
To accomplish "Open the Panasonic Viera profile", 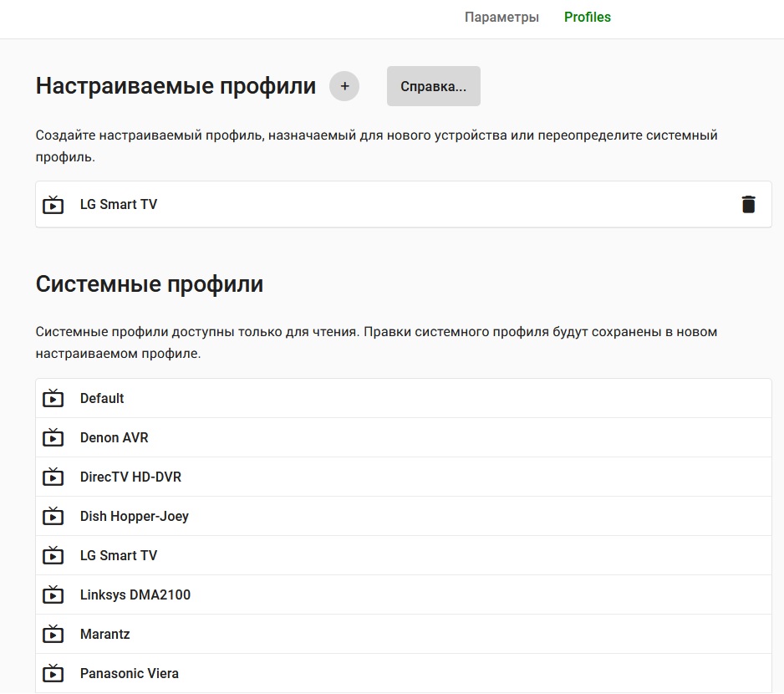I will [x=130, y=673].
